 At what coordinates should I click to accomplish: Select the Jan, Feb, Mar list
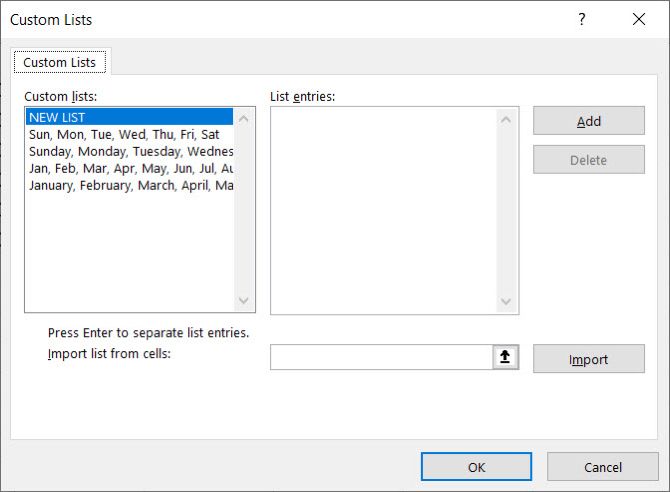pos(129,168)
